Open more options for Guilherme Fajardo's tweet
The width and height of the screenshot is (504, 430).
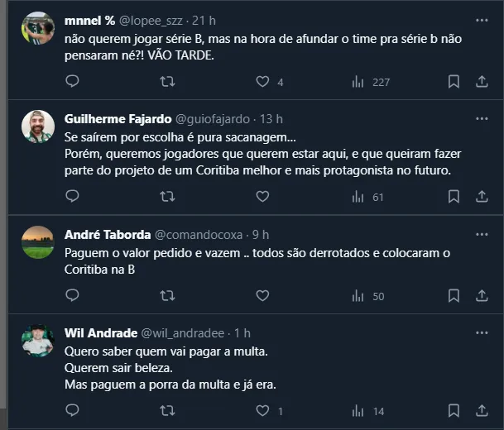coord(482,118)
